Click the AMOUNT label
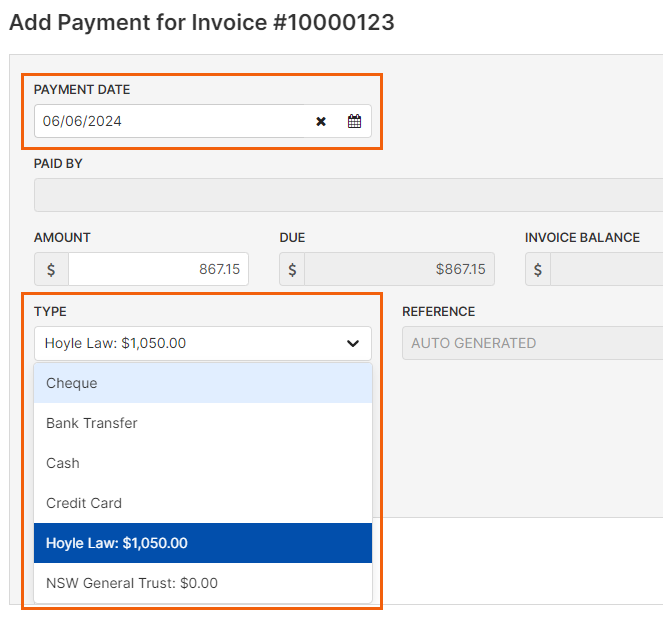663x618 pixels. [x=62, y=238]
